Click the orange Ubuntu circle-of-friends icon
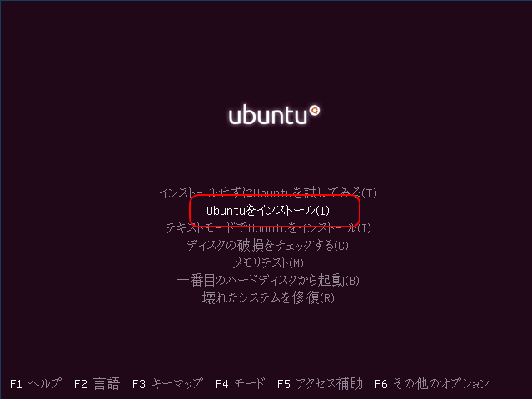Image resolution: width=532 pixels, height=399 pixels. coord(315,110)
